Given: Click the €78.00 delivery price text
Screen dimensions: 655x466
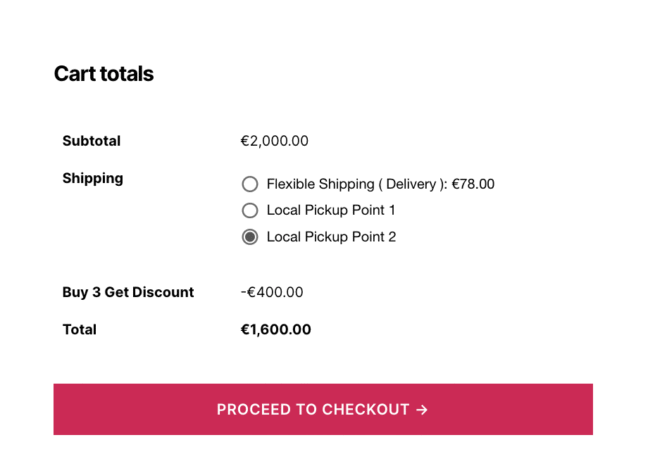Looking at the screenshot, I should pos(473,184).
